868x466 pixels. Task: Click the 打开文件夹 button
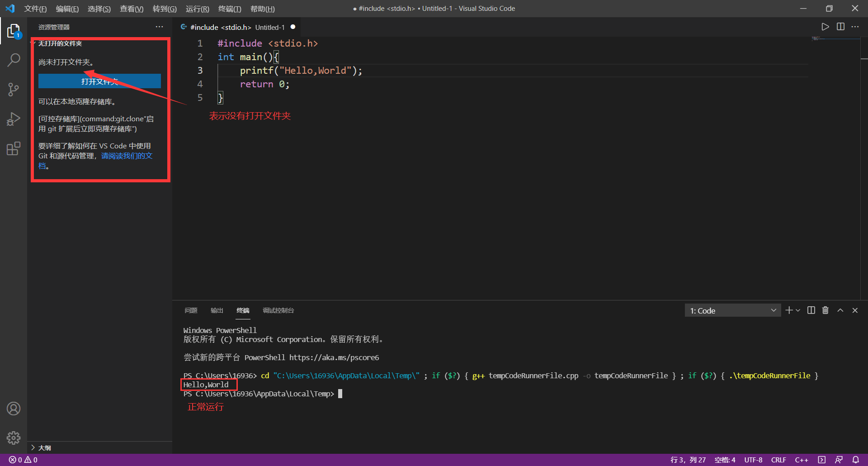[x=99, y=81]
